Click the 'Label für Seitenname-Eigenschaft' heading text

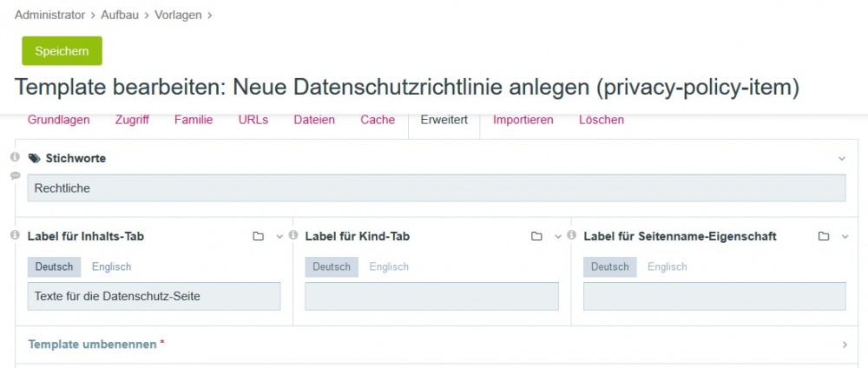click(680, 236)
